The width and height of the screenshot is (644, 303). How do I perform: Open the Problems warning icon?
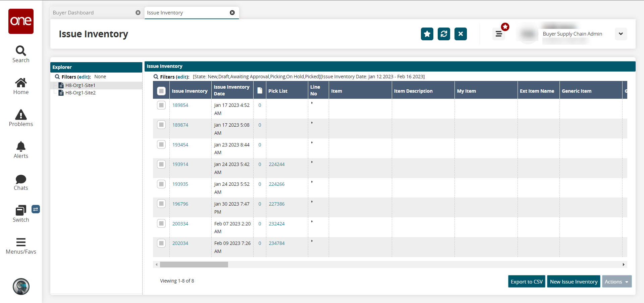pyautogui.click(x=21, y=115)
